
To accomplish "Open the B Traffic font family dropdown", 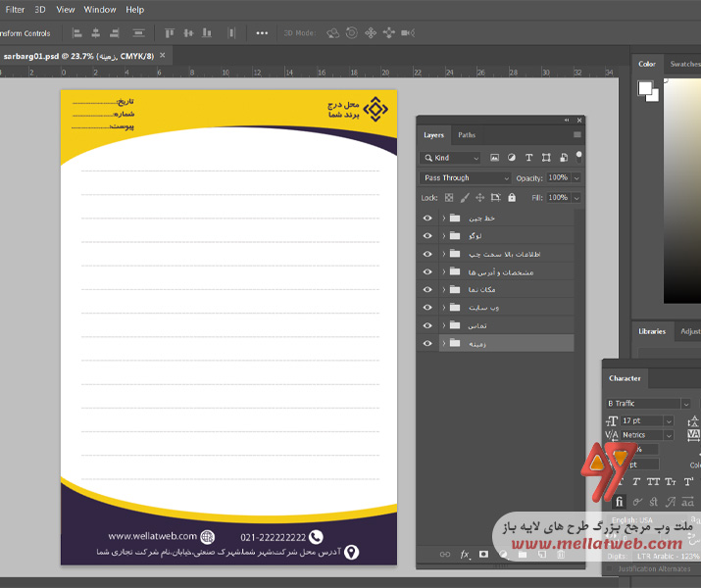I will click(685, 404).
